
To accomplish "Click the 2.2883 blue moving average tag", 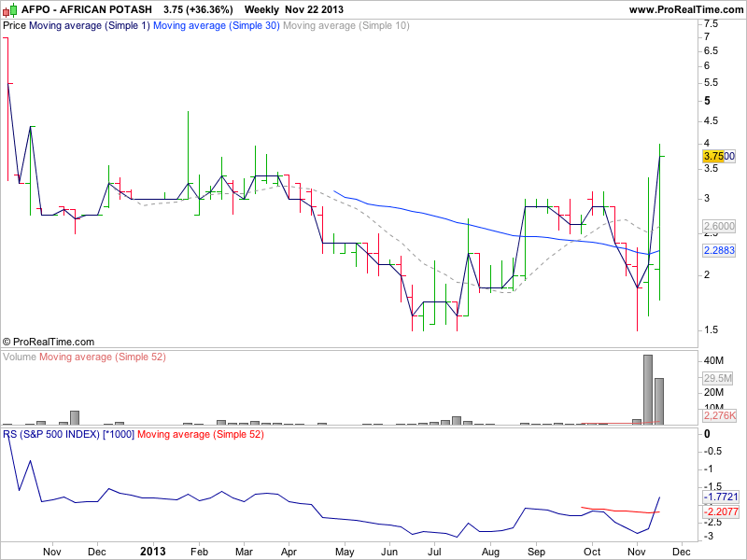I will click(719, 250).
